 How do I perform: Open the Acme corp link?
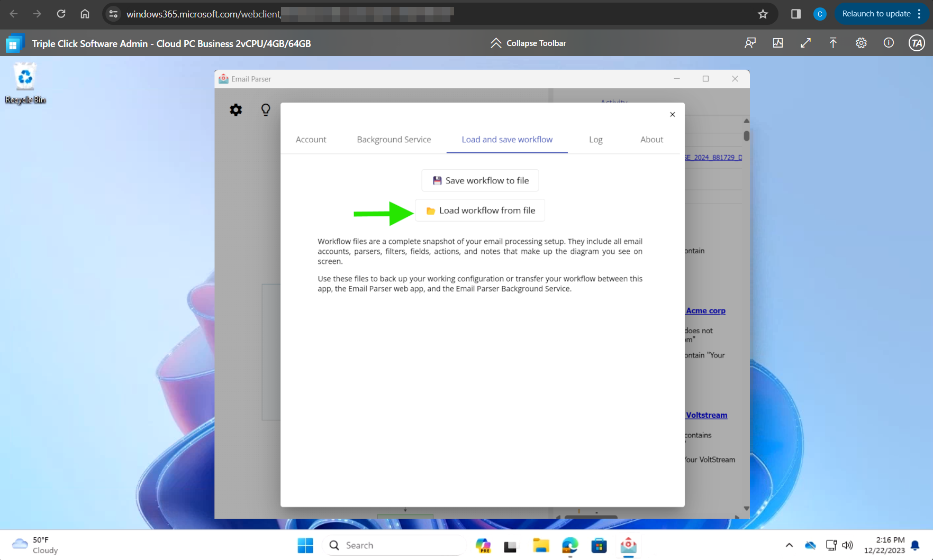[x=705, y=310]
